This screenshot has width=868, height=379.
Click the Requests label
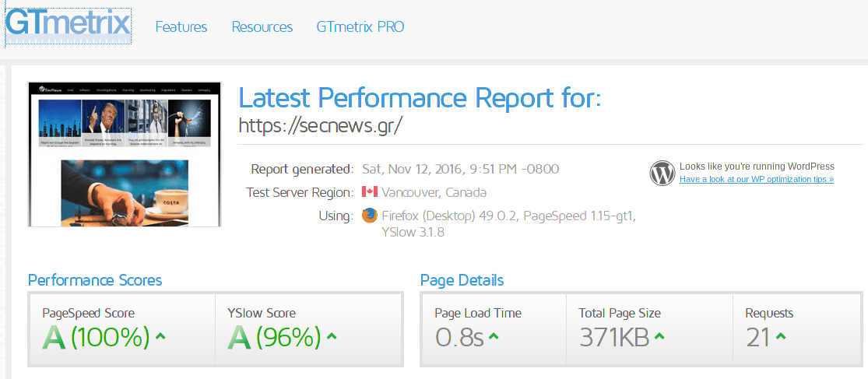[x=769, y=314]
